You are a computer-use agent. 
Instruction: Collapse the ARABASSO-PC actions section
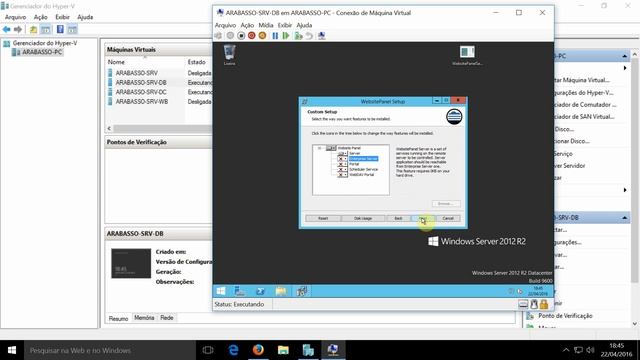624,56
